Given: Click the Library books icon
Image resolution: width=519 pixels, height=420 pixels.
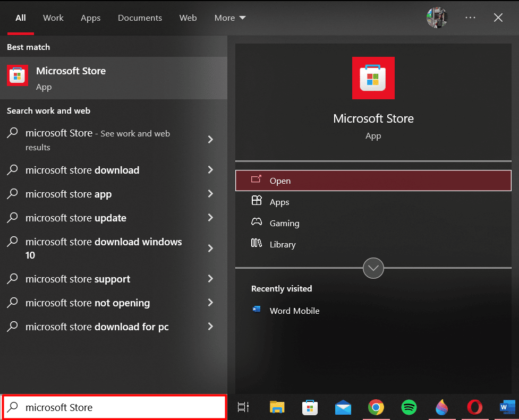Looking at the screenshot, I should [257, 243].
